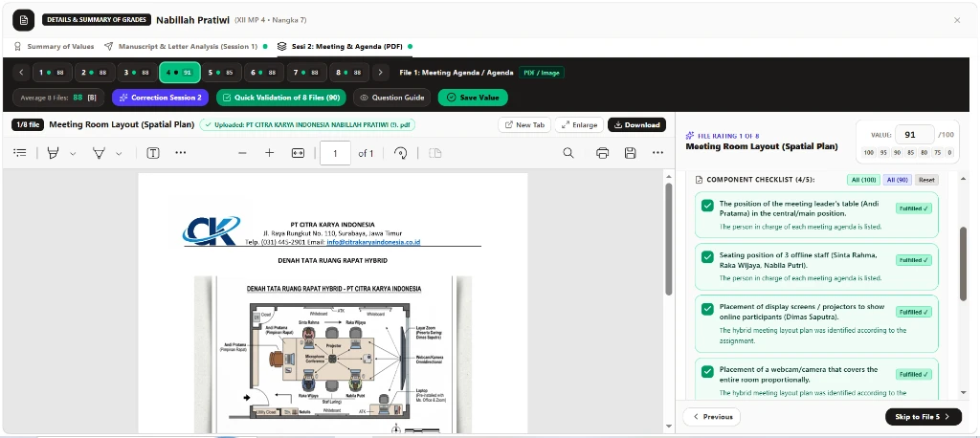This screenshot has height=438, width=980.
Task: Click the Correction Session 2 button
Action: (x=161, y=98)
